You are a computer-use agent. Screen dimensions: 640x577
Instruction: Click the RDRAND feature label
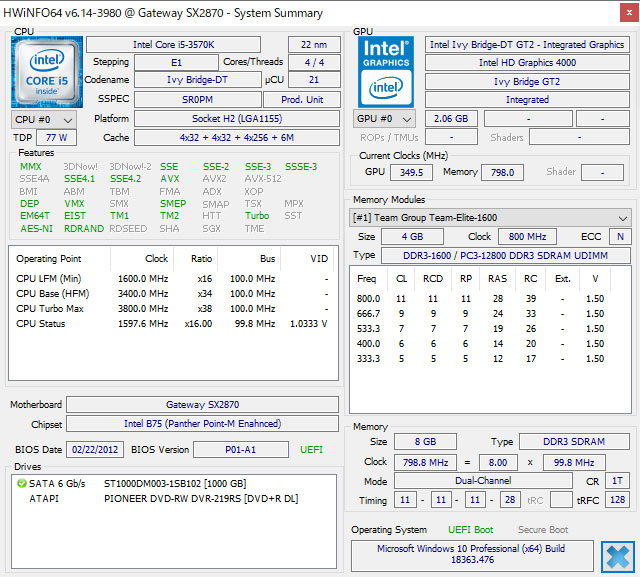coord(84,229)
